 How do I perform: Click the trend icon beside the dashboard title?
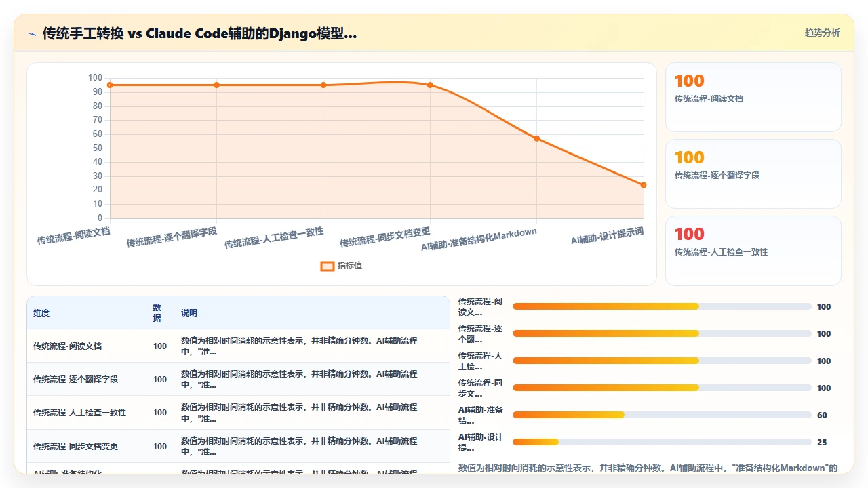pyautogui.click(x=32, y=34)
